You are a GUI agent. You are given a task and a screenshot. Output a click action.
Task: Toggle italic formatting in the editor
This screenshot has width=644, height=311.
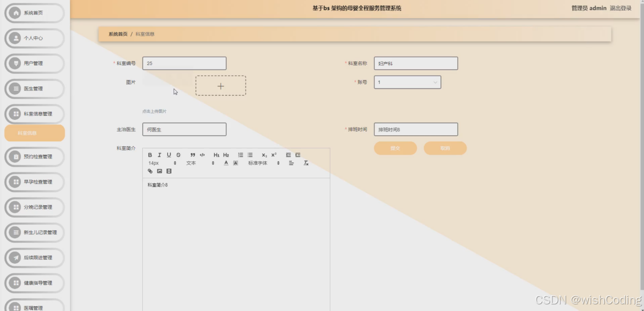click(160, 155)
